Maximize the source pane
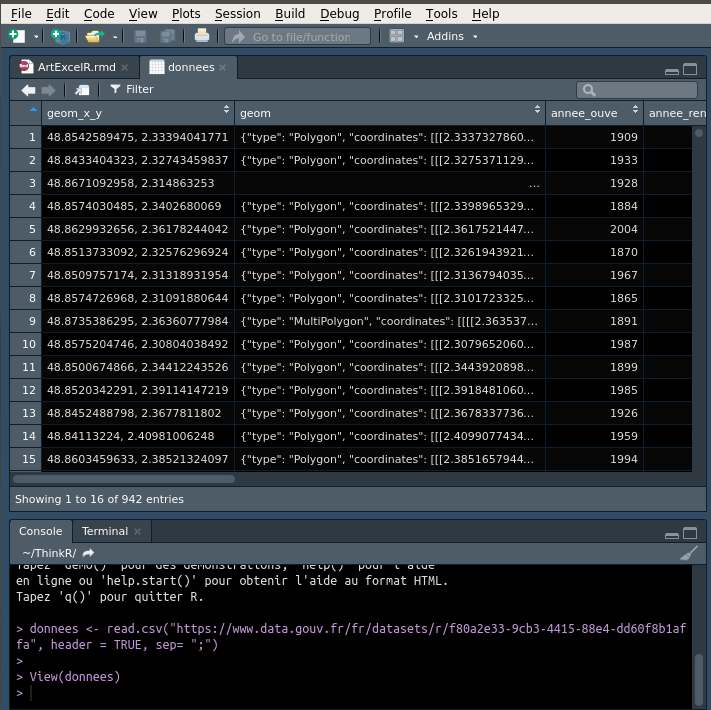 pos(690,69)
